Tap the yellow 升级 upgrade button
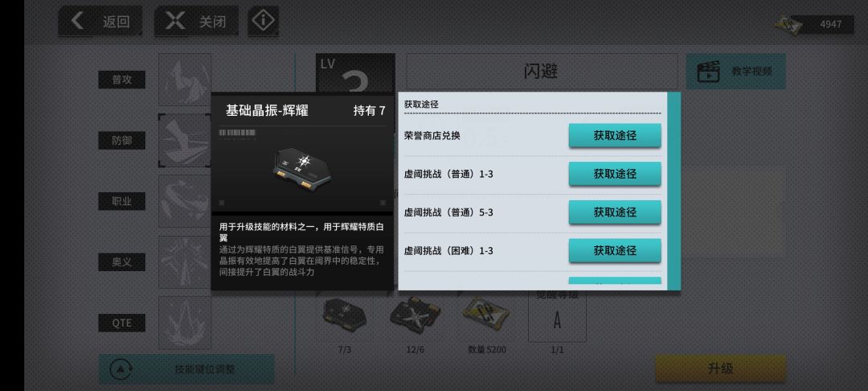868x391 pixels. (x=720, y=368)
